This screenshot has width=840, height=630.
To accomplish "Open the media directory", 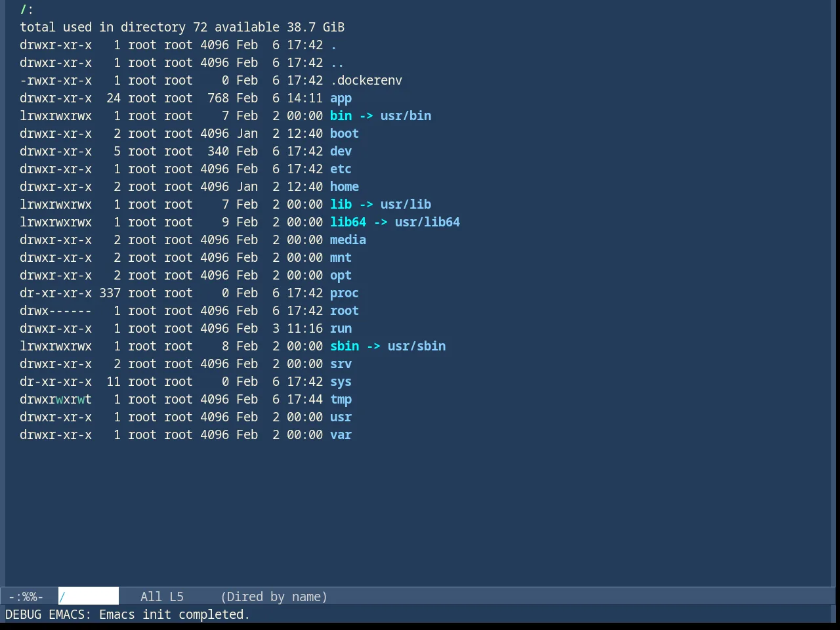I will pos(348,240).
